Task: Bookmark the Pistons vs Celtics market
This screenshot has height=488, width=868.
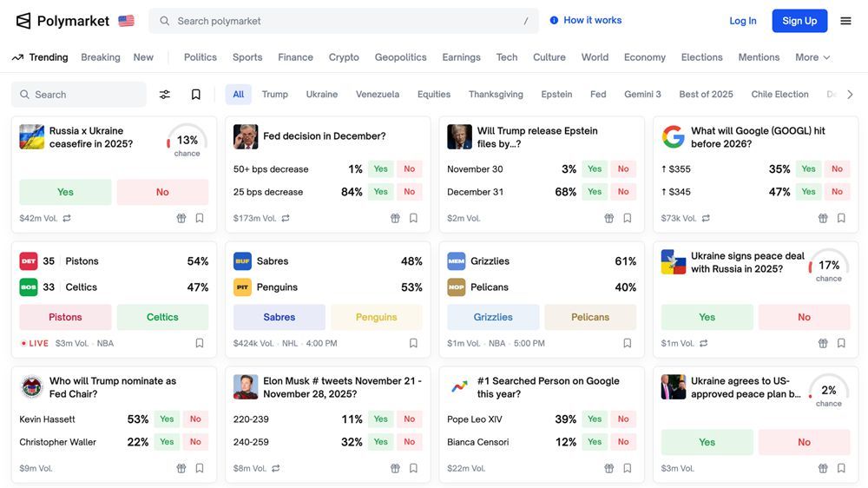Action: click(200, 344)
